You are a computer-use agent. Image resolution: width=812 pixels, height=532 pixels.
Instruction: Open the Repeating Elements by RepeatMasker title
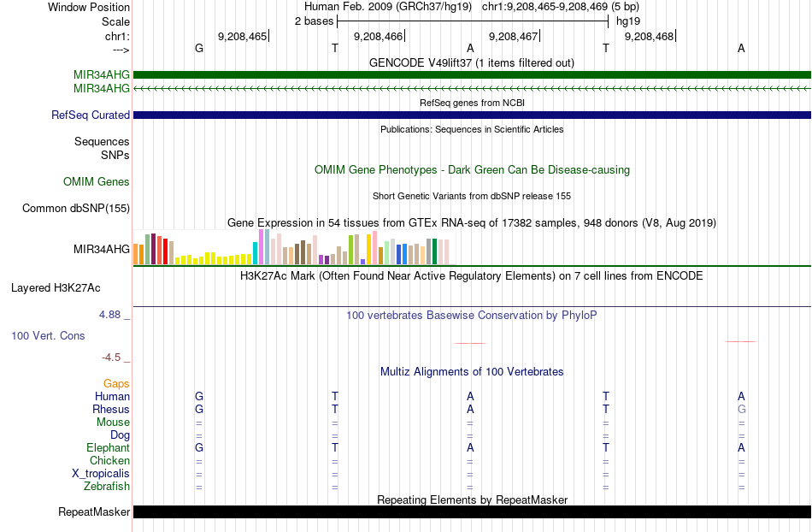[472, 499]
